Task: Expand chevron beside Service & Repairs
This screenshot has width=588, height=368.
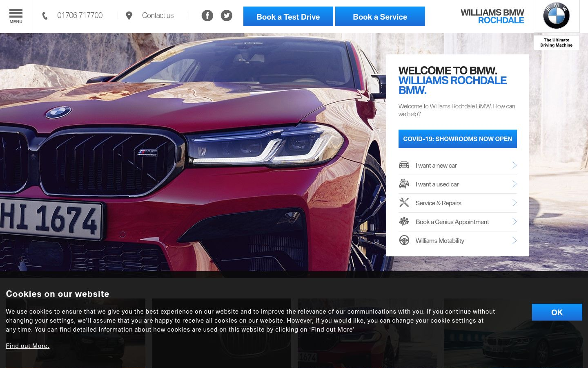Action: click(x=514, y=203)
